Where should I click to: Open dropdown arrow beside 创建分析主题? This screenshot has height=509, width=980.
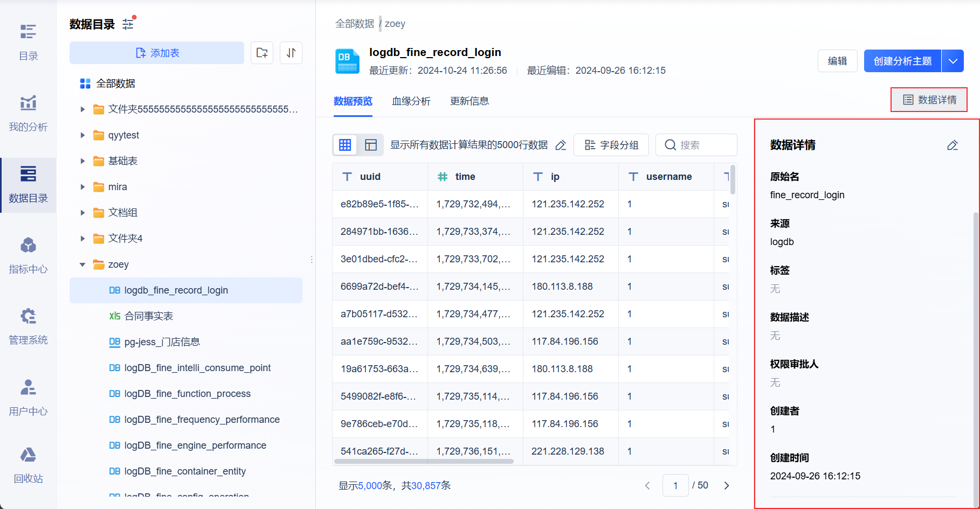point(953,61)
